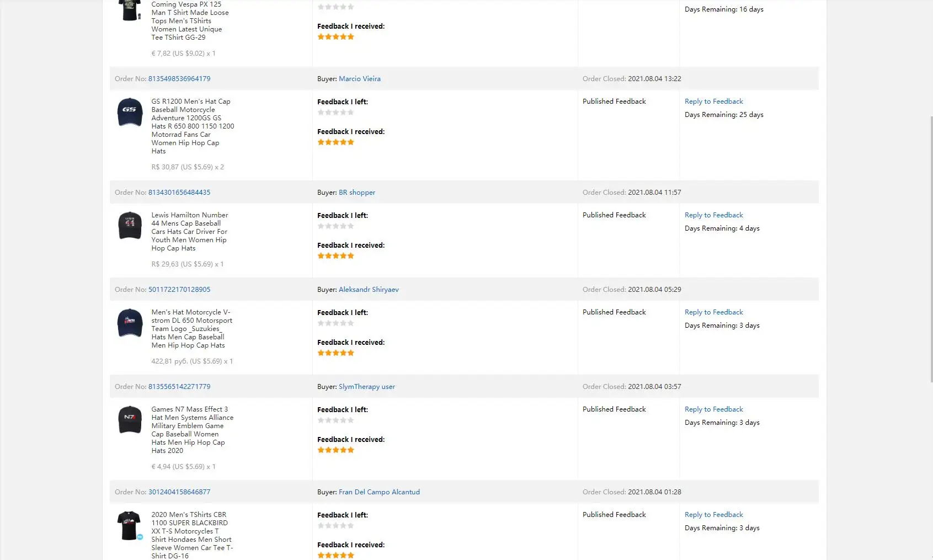Reply to Feedback for Marcio Vieira's order
This screenshot has height=560, width=933.
click(714, 102)
